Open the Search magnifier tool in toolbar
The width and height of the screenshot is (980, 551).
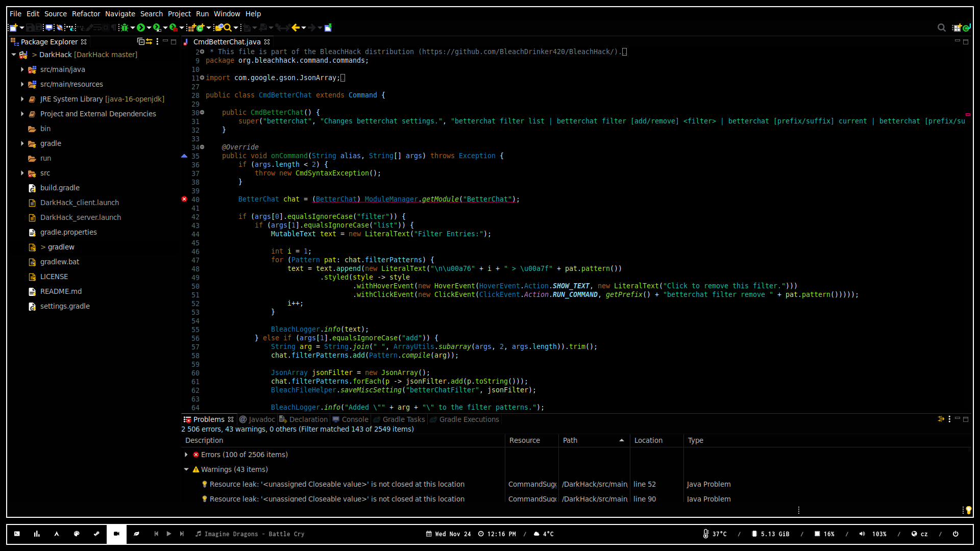228,28
